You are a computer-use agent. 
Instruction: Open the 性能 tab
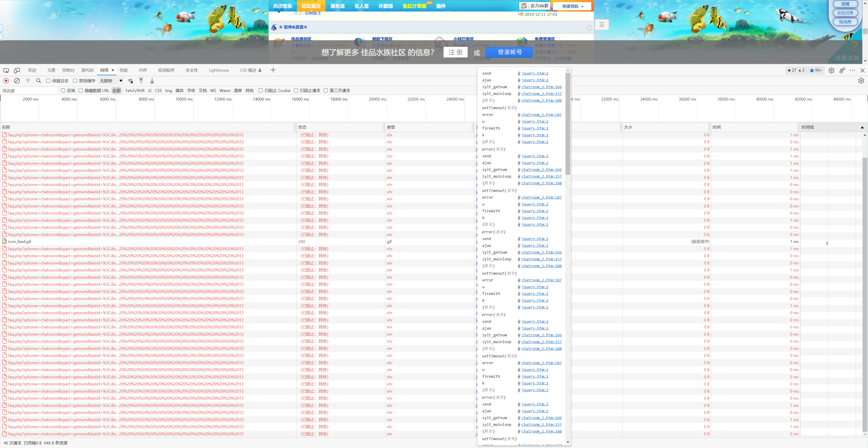click(x=124, y=70)
